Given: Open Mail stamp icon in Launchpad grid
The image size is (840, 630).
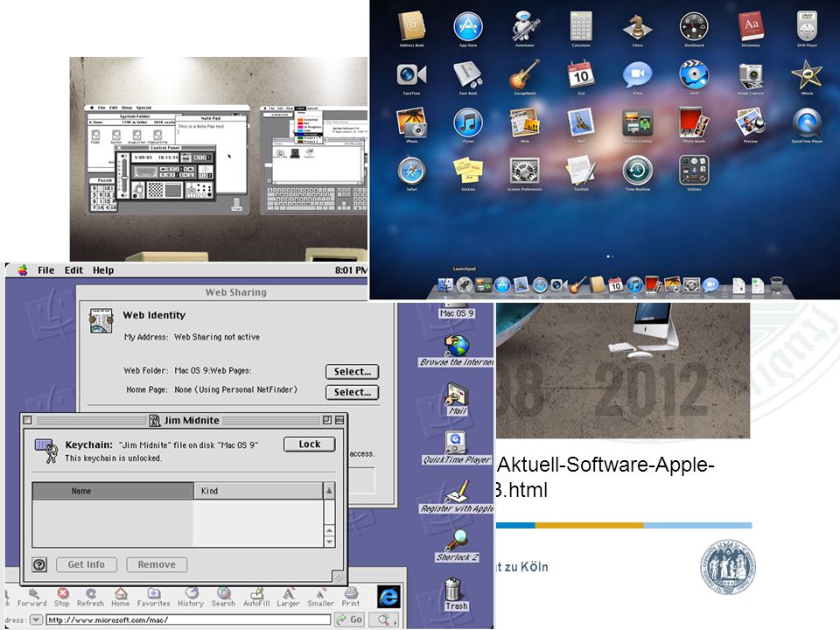Looking at the screenshot, I should pyautogui.click(x=581, y=122).
